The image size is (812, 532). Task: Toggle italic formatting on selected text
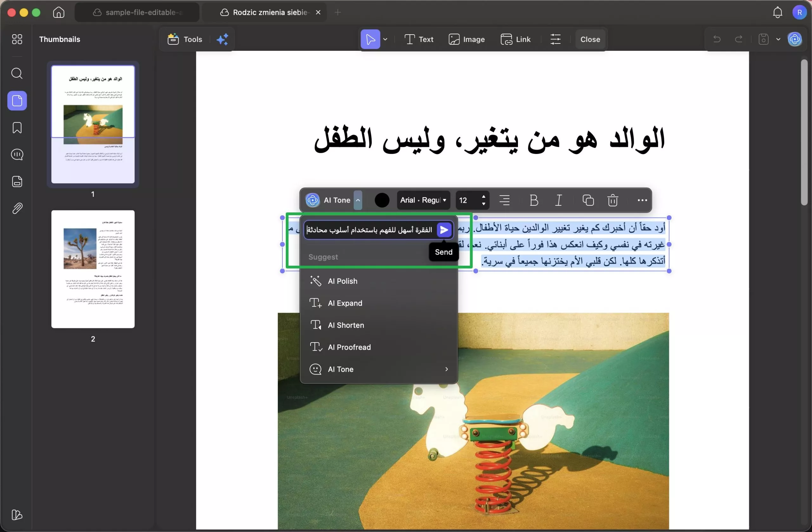[x=559, y=200]
